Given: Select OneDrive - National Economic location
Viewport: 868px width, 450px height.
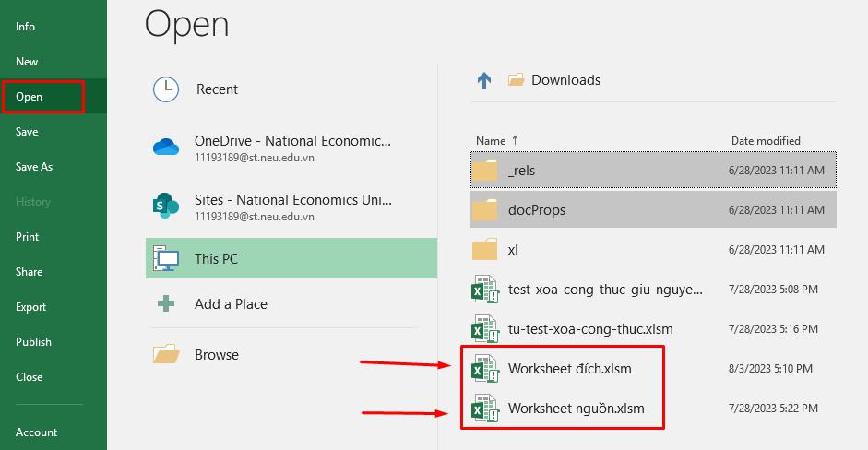Looking at the screenshot, I should click(291, 148).
